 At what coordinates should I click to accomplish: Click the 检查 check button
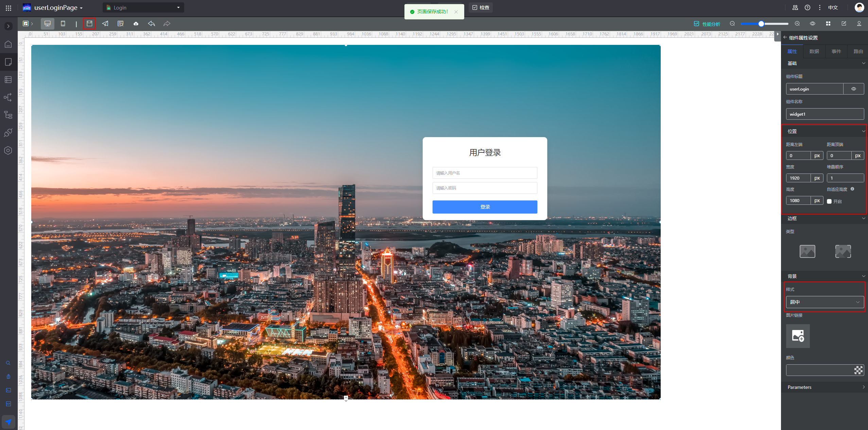481,7
